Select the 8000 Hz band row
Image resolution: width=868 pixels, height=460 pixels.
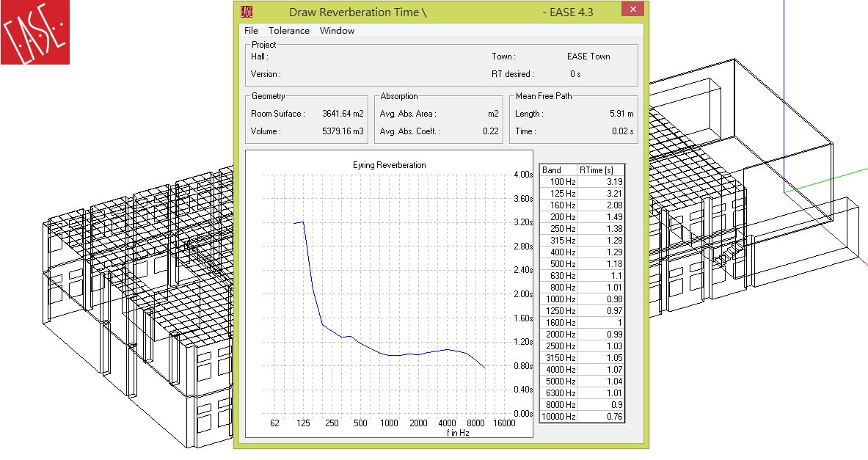tap(582, 405)
